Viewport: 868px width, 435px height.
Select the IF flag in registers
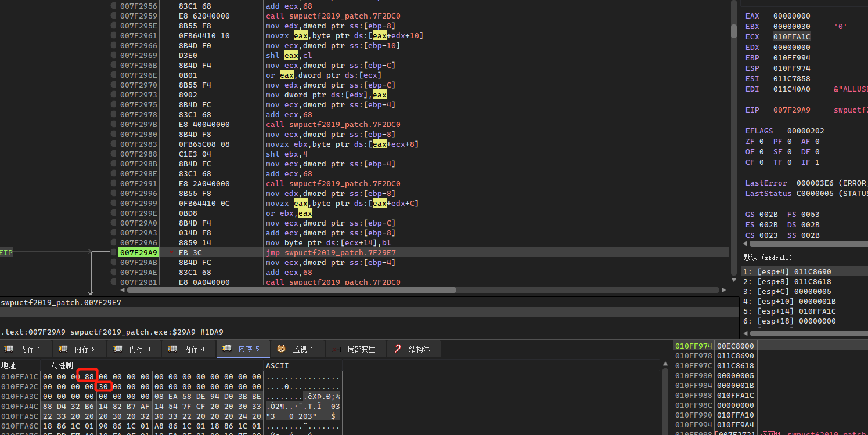(809, 162)
